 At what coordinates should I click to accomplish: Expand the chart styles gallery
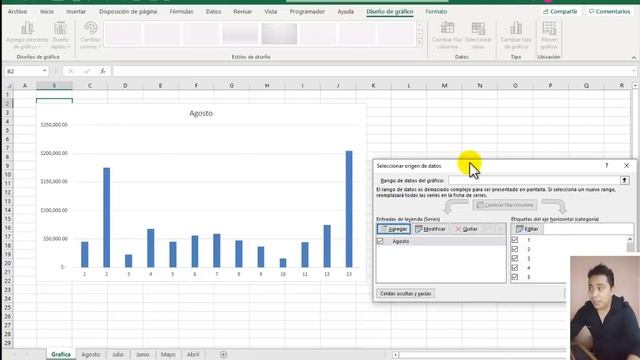[420, 43]
